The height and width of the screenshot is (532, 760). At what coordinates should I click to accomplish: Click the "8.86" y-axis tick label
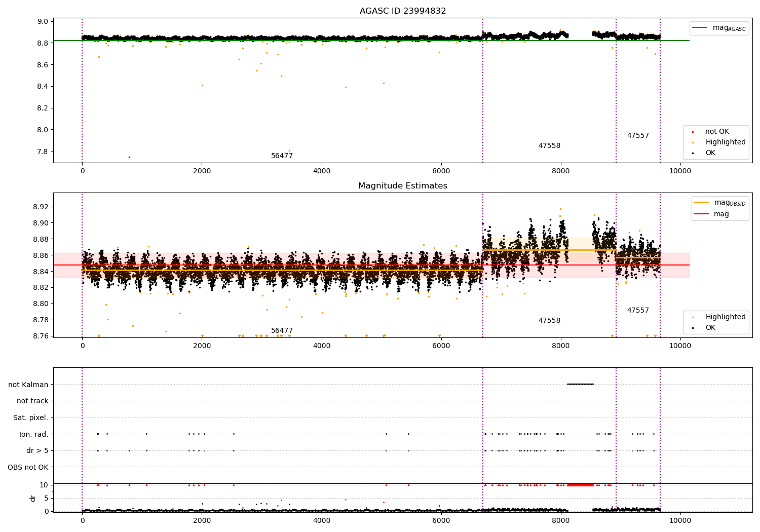click(x=41, y=256)
